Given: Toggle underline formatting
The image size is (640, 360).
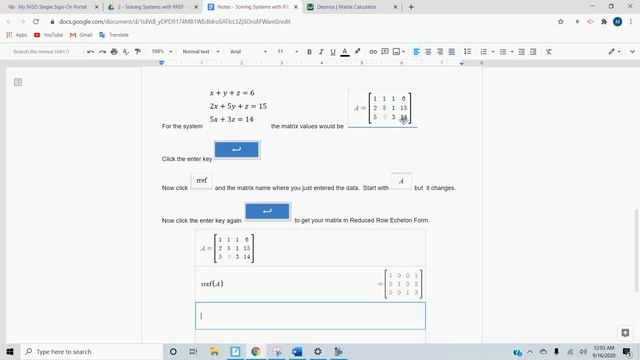Looking at the screenshot, I should tap(333, 51).
